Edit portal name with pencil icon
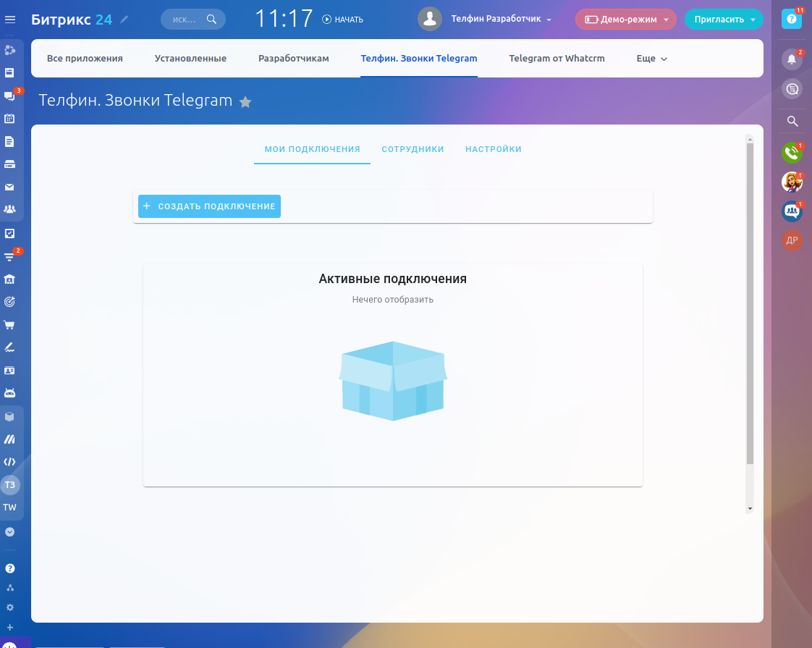 [124, 20]
